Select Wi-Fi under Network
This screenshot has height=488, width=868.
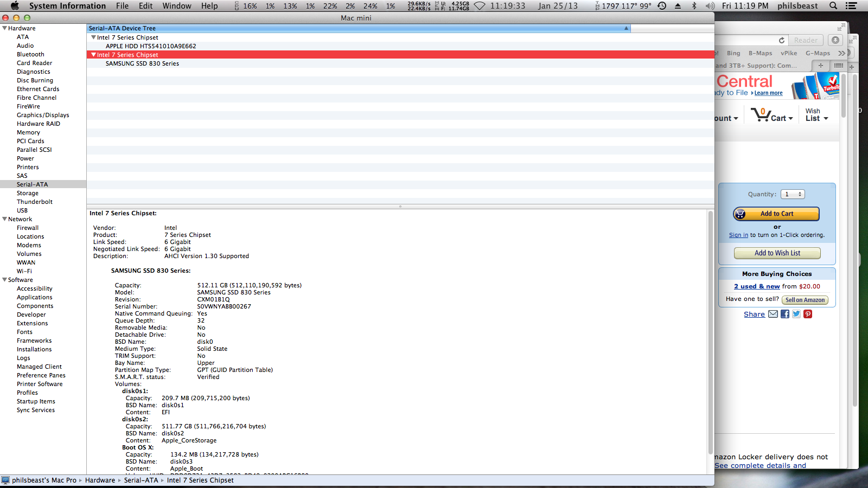(x=24, y=271)
